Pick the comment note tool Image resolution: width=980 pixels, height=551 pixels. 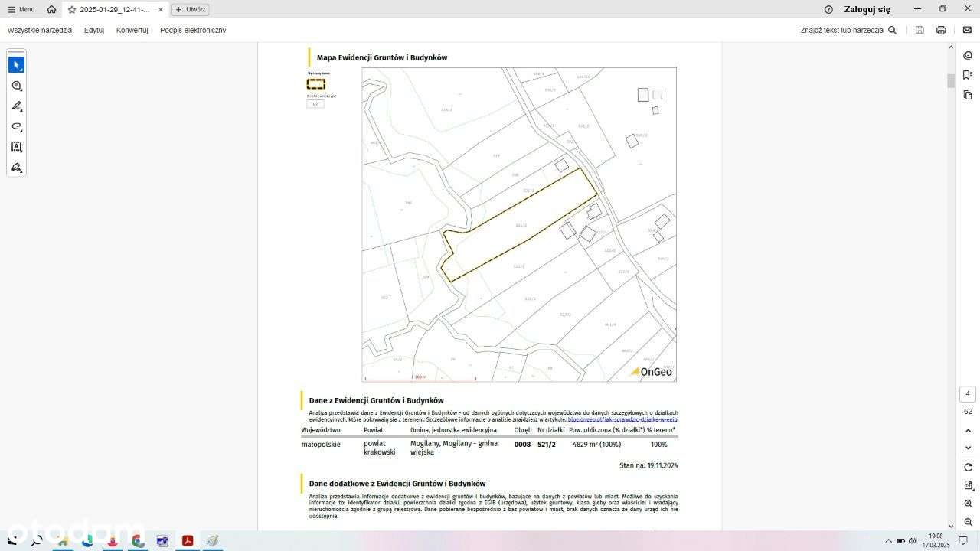(16, 86)
